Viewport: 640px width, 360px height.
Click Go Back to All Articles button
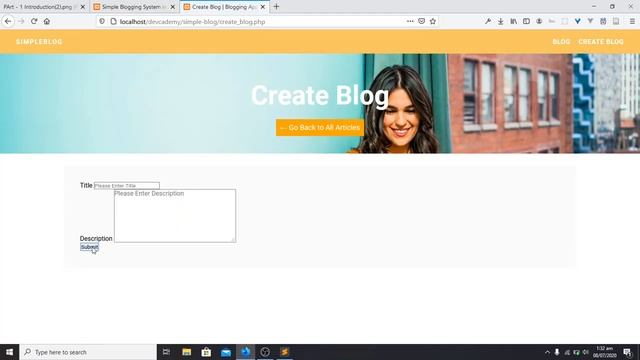click(x=320, y=128)
